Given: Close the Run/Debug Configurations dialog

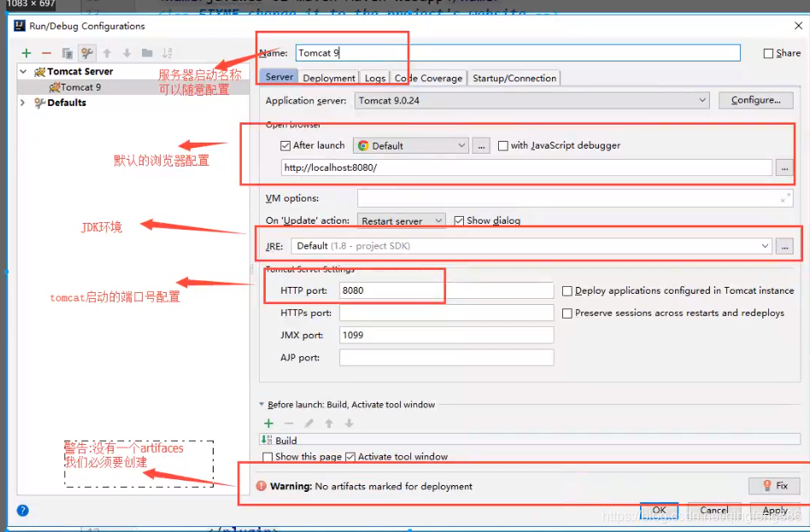Looking at the screenshot, I should [x=798, y=26].
